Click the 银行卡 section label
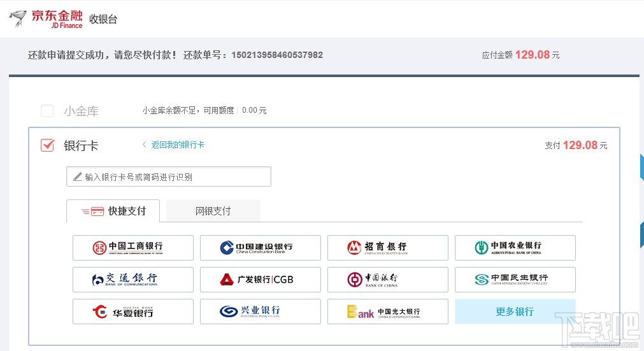This screenshot has width=644, height=351. click(82, 146)
